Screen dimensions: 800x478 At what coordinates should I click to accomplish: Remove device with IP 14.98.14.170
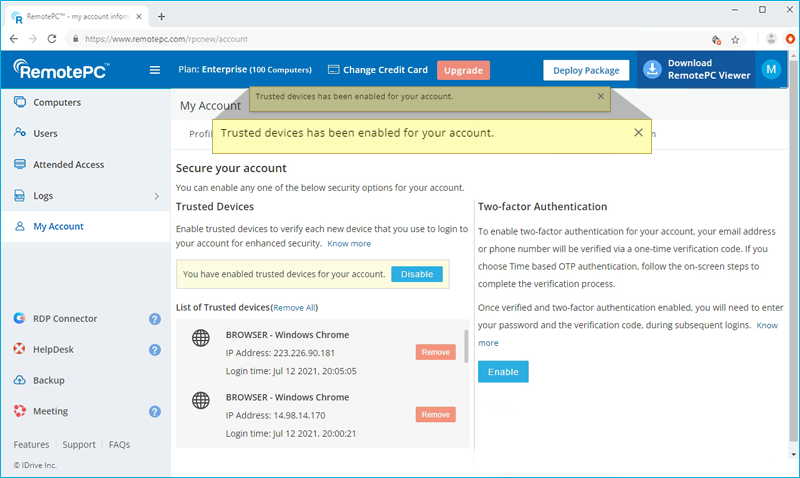[435, 414]
